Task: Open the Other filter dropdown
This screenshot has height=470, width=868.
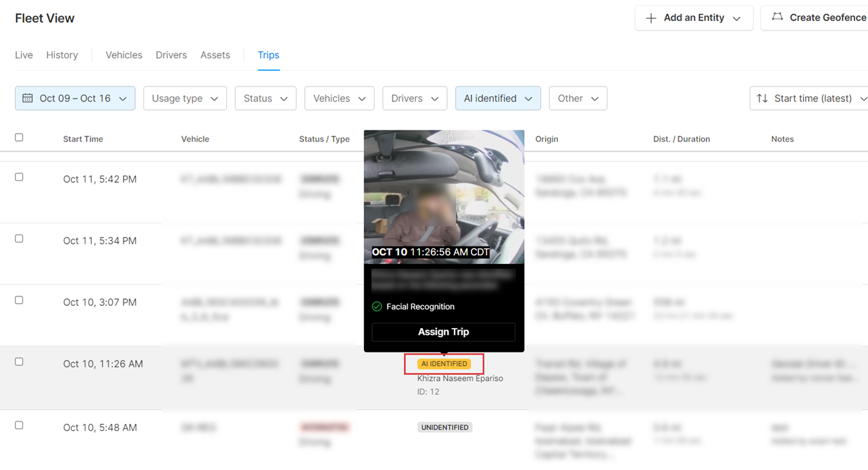Action: click(x=578, y=99)
